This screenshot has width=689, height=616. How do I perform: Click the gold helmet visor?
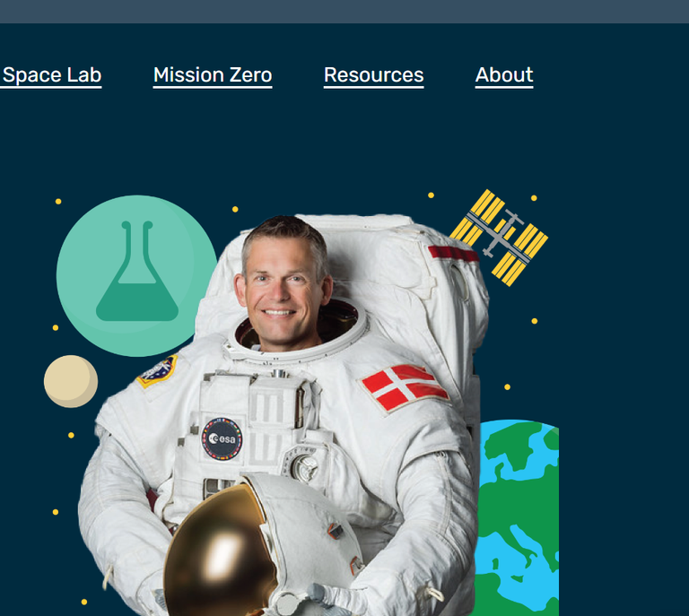218,552
